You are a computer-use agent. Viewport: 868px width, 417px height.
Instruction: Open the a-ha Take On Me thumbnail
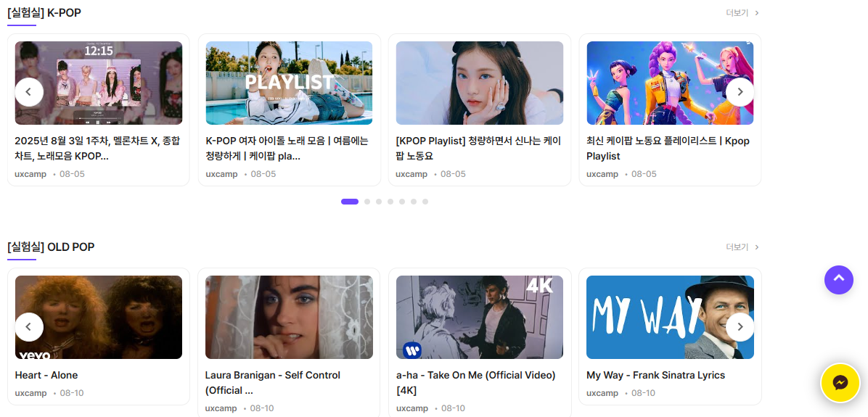(479, 317)
